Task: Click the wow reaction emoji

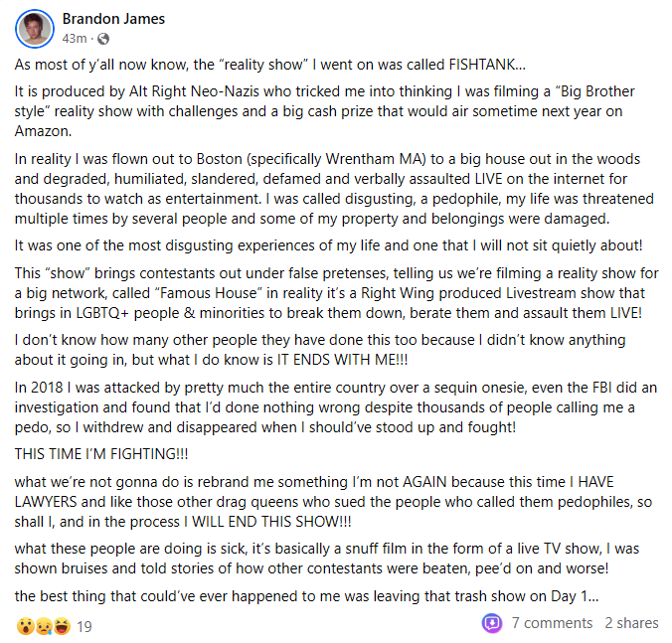Action: 26,626
